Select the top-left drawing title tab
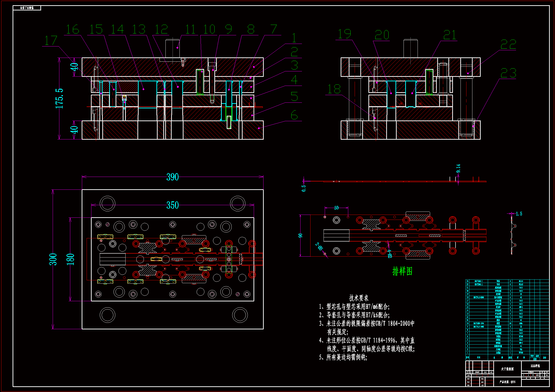 (27, 8)
